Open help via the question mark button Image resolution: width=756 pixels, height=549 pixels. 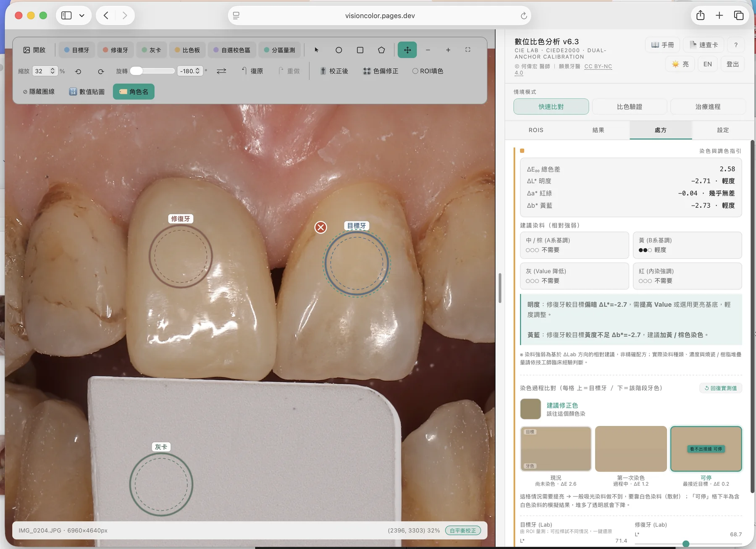[x=736, y=45]
